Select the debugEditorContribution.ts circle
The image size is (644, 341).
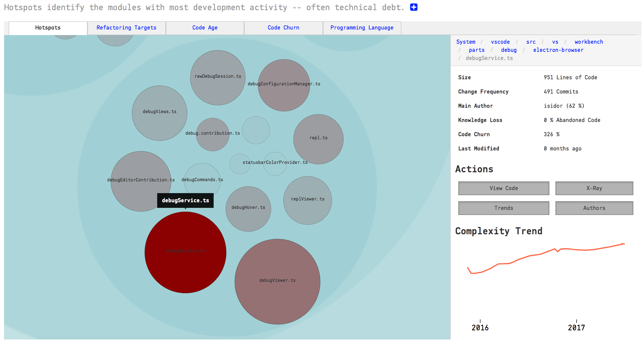tap(141, 181)
